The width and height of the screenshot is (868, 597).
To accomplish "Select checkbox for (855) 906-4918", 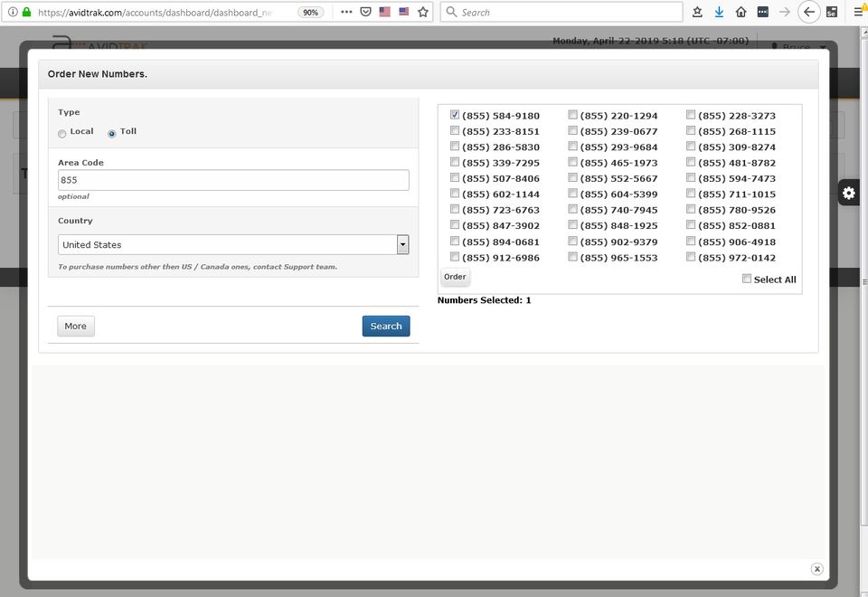I will 691,241.
